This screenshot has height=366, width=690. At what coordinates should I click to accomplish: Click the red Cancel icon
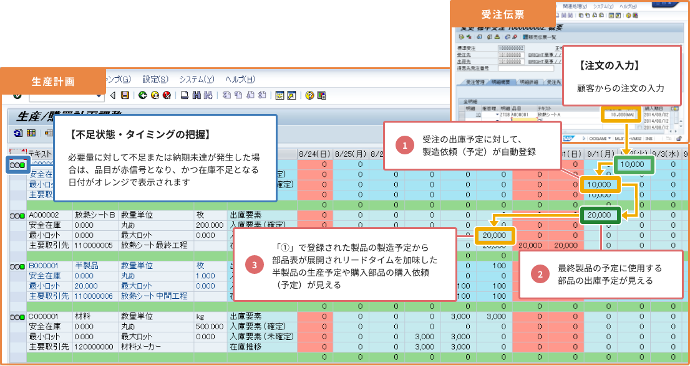[166, 95]
